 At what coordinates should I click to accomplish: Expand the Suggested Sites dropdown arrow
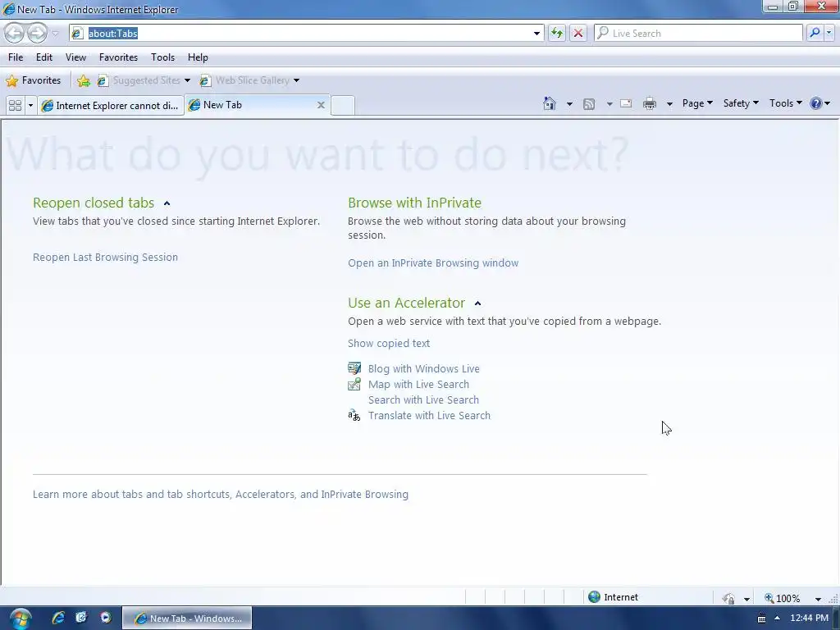coord(188,81)
